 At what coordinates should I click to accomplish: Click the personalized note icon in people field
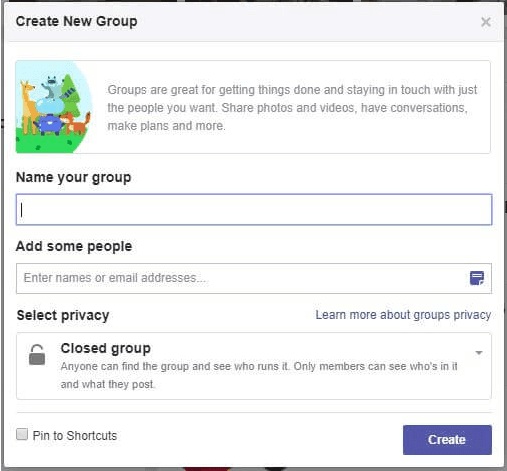pyautogui.click(x=477, y=278)
